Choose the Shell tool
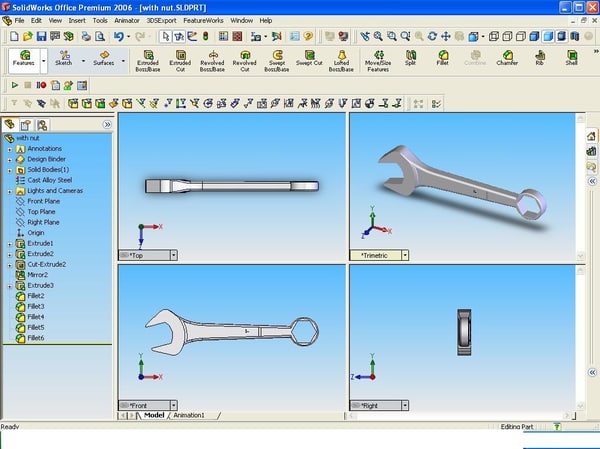The height and width of the screenshot is (449, 600). pos(572,58)
